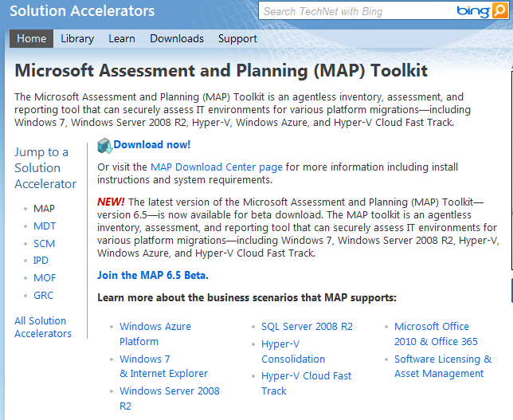Click the Jump to a Solution Accelerator heading

(x=45, y=168)
